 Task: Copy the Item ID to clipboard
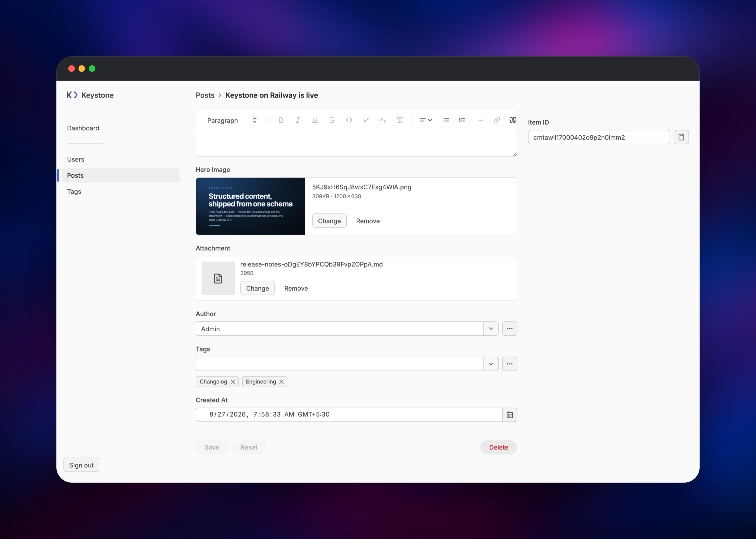point(681,137)
